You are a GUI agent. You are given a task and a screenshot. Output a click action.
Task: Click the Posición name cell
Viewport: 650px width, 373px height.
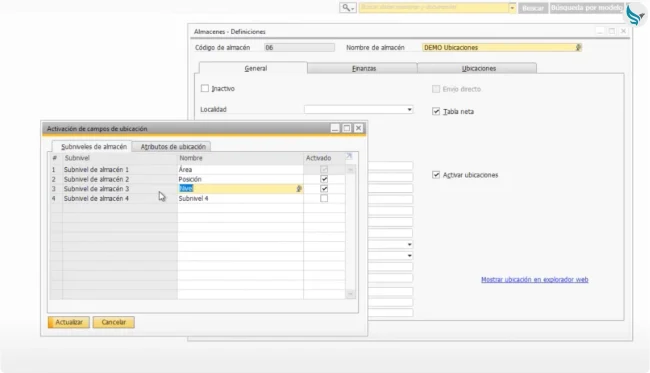[240, 179]
